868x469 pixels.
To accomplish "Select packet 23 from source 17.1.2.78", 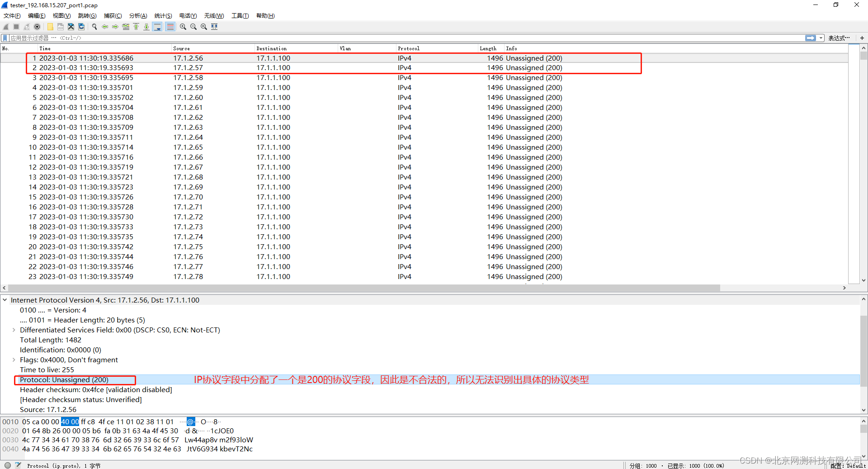I will [x=424, y=276].
